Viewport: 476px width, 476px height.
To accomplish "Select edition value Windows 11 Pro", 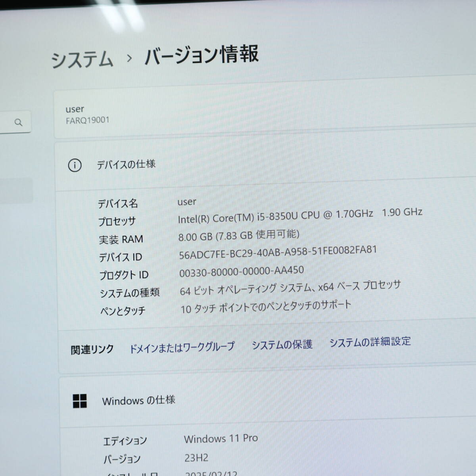I will click(221, 439).
